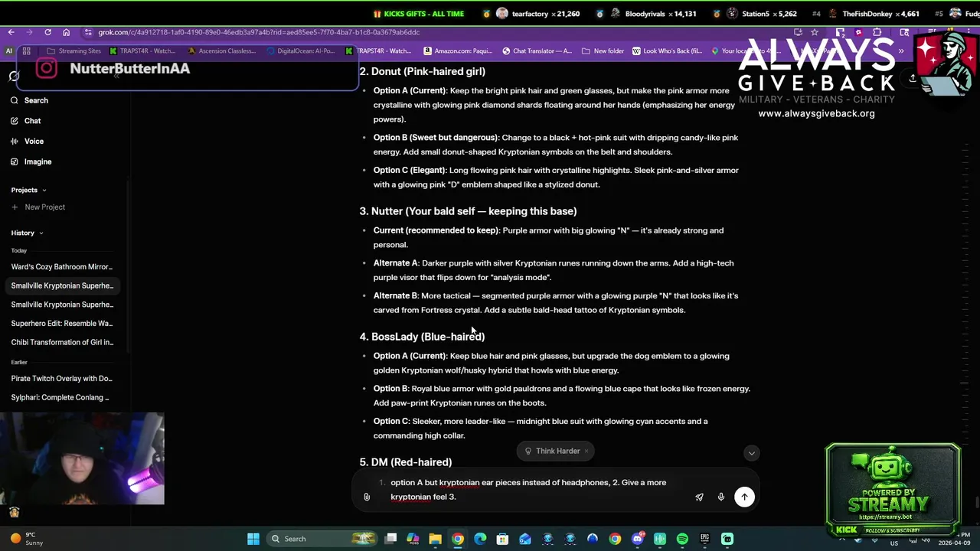Click the heading "3. Nutter (Your bald self"
Screen dimensions: 980x551
468,211
